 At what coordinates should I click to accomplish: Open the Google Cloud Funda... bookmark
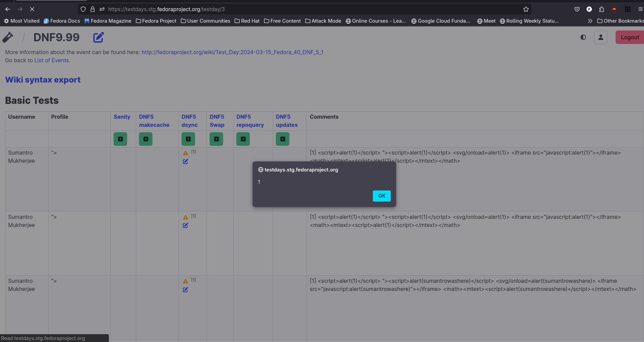coord(441,21)
